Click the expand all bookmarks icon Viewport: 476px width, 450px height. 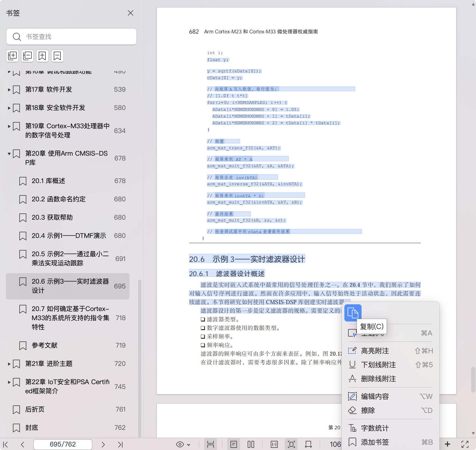tap(12, 56)
